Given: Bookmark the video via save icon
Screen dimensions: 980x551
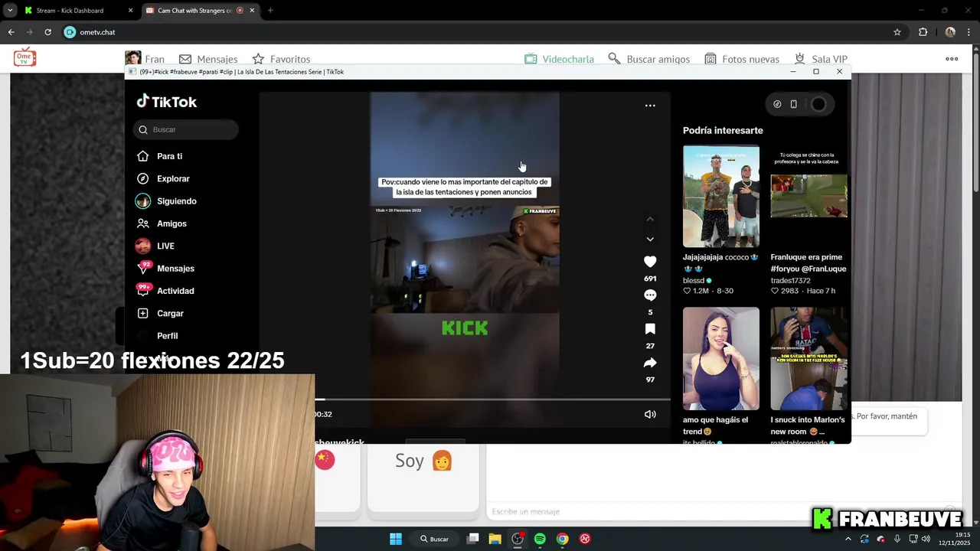Looking at the screenshot, I should click(x=650, y=329).
